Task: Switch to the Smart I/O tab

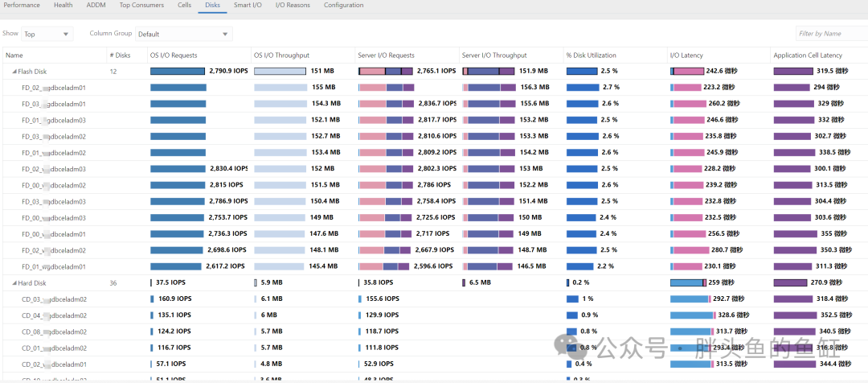Action: click(248, 5)
